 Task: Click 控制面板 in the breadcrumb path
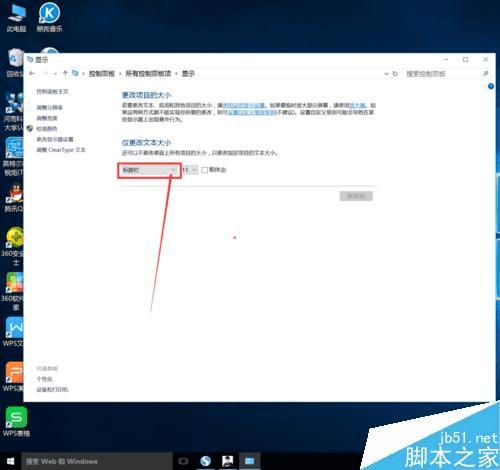(102, 74)
